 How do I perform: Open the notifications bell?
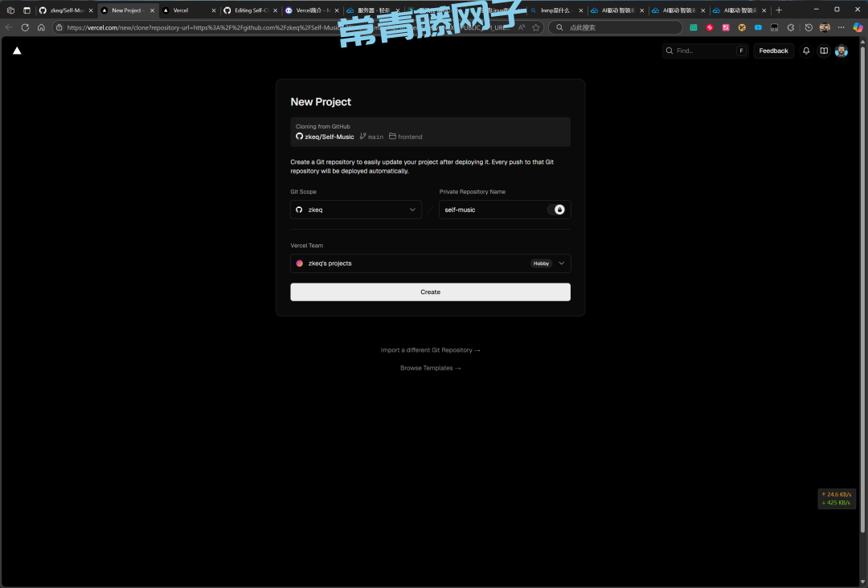[x=806, y=51]
